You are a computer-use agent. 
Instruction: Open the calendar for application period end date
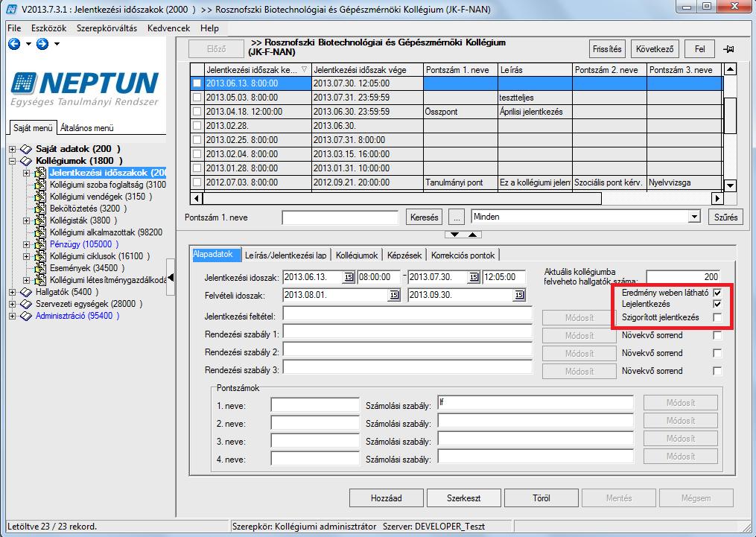tap(474, 277)
